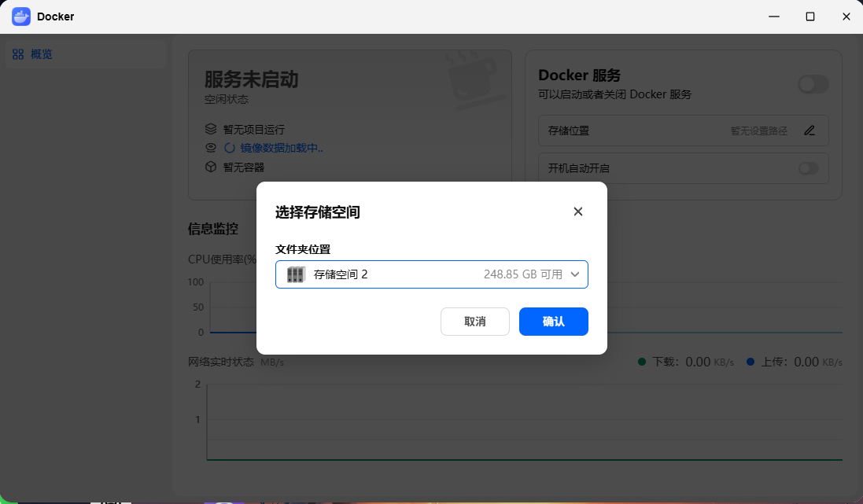Image resolution: width=863 pixels, height=504 pixels.
Task: Click the 文件夹位置 label
Action: [303, 249]
